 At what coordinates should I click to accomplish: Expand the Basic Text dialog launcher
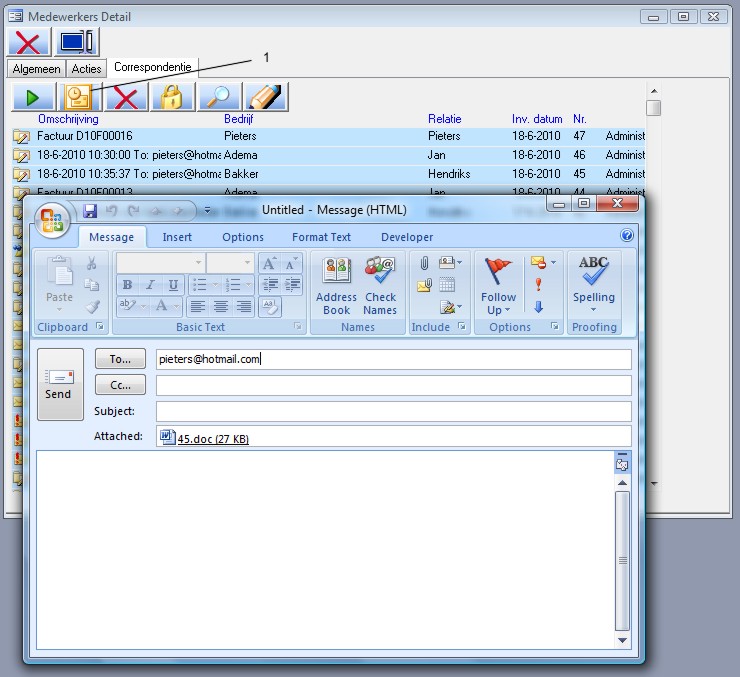click(x=297, y=326)
